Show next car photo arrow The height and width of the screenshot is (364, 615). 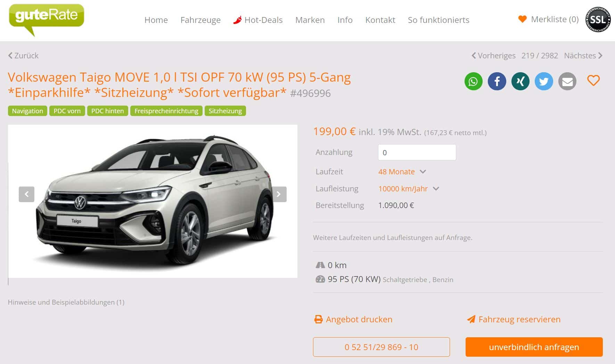279,194
